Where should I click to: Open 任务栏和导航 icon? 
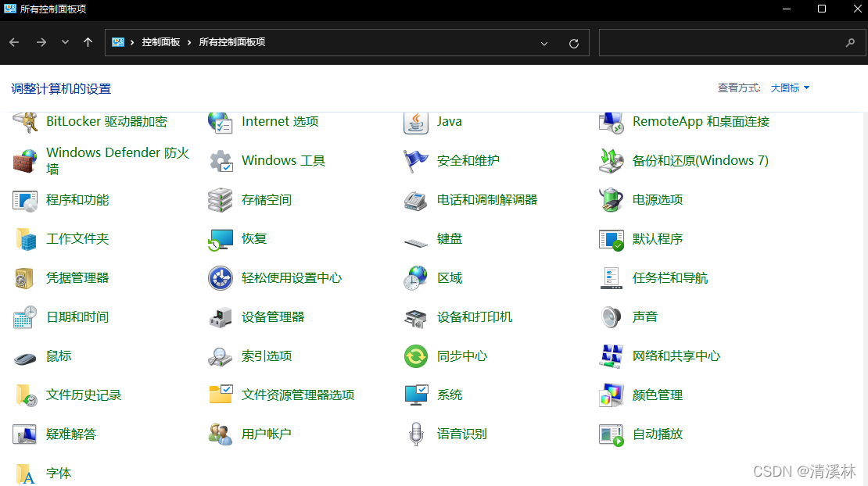[x=612, y=278]
